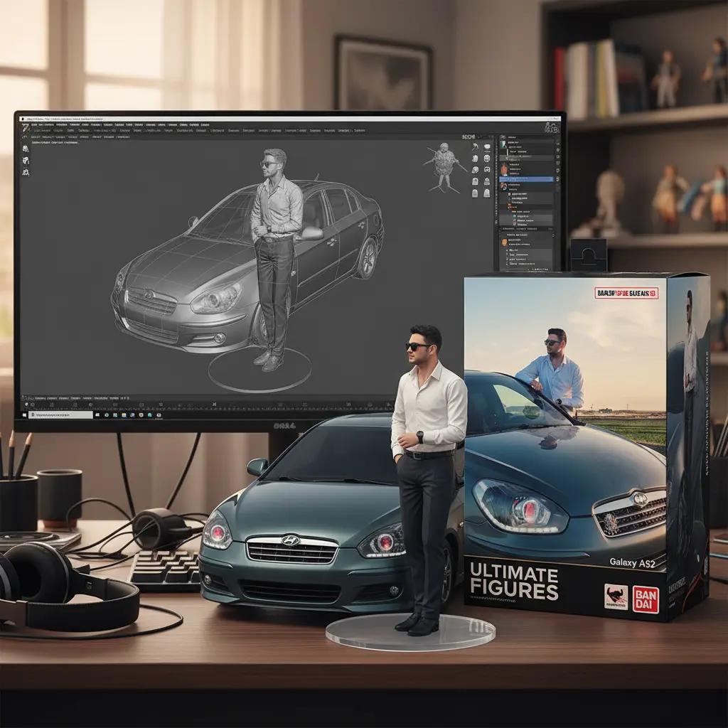The height and width of the screenshot is (728, 728).
Task: Expand the outliner entry with the green thumbnail
Action: coord(503,144)
